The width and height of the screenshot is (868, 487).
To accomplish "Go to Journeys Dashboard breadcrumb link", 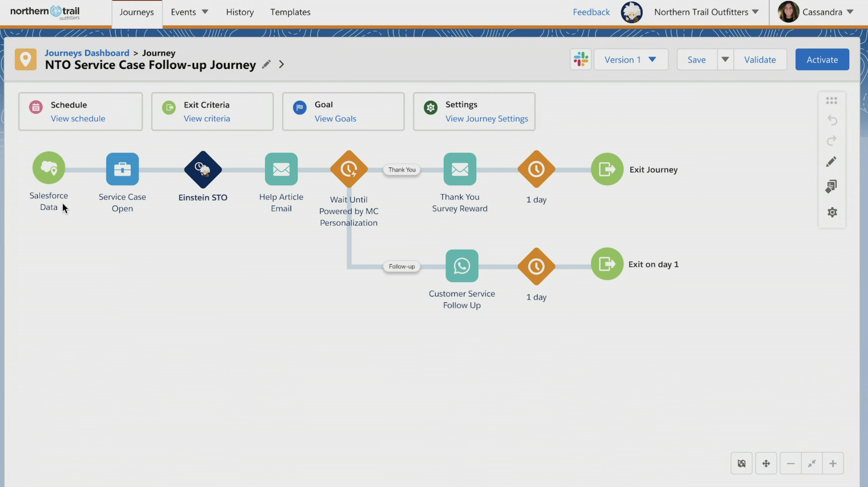I will (87, 53).
